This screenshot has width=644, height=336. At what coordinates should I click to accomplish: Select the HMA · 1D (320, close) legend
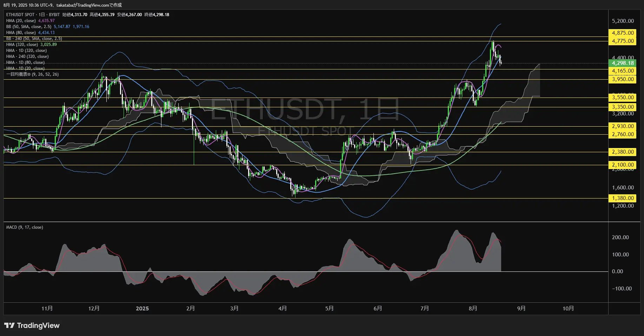pyautogui.click(x=26, y=51)
